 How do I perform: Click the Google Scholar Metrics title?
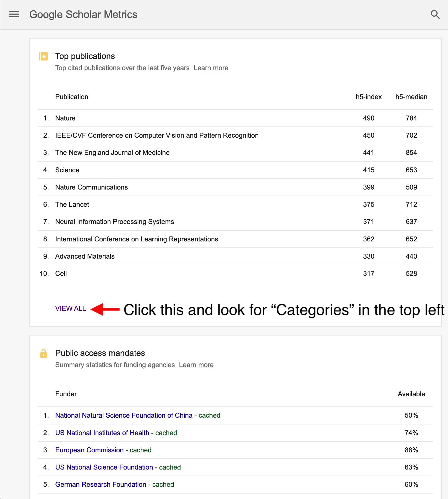click(83, 15)
